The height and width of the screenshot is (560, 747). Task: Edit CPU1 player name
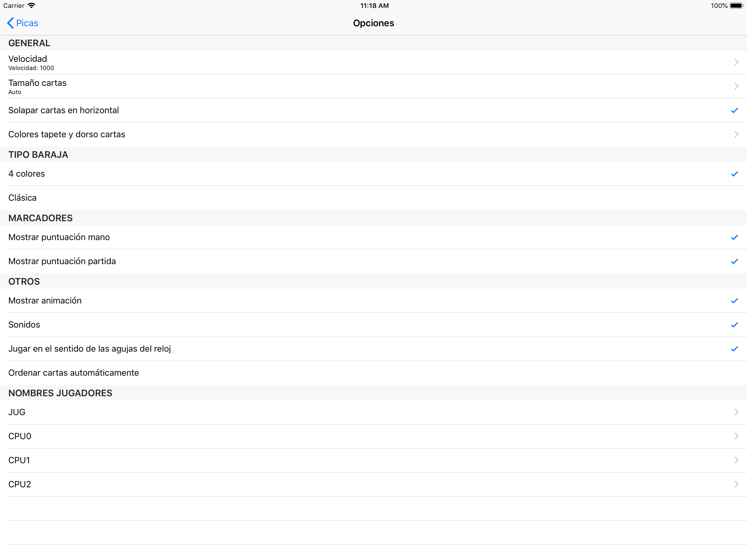[x=373, y=460]
